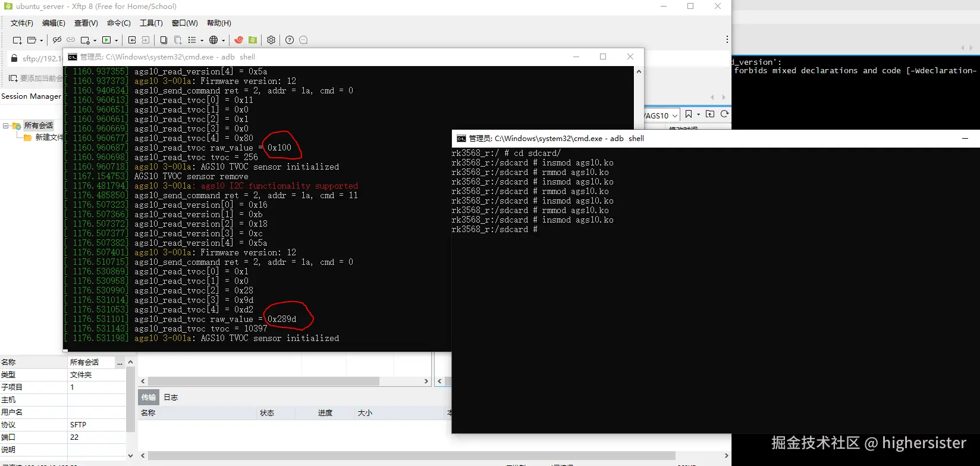Click the Disconnect link icon in toolbar
Screen dimensions: 980x466
click(x=57, y=40)
